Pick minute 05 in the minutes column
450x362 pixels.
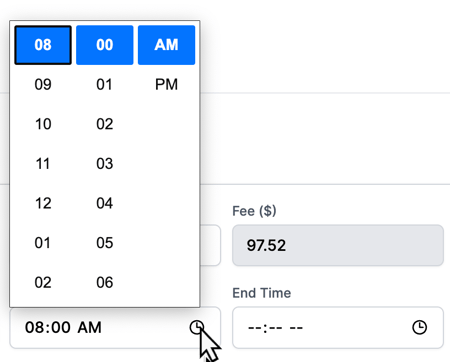pyautogui.click(x=105, y=243)
